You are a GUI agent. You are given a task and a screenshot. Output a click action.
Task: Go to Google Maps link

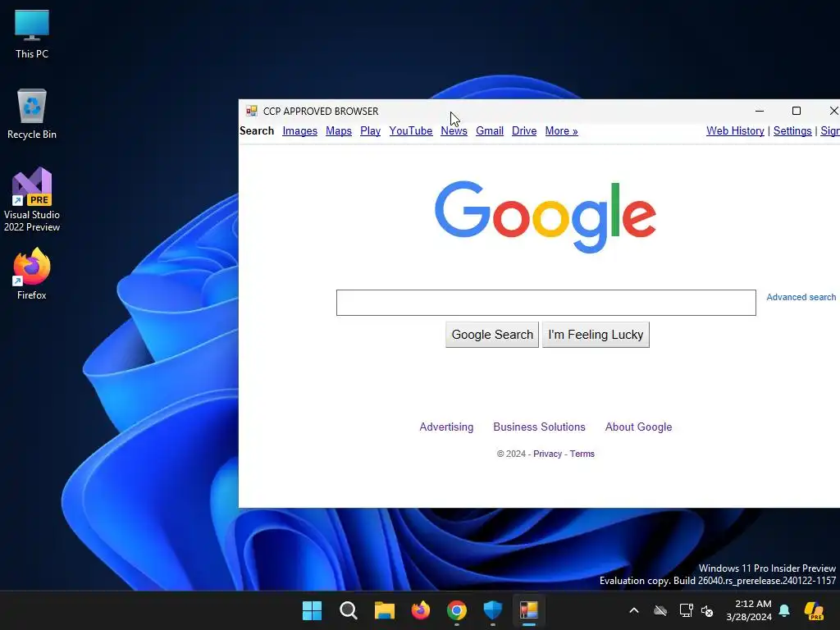[339, 131]
